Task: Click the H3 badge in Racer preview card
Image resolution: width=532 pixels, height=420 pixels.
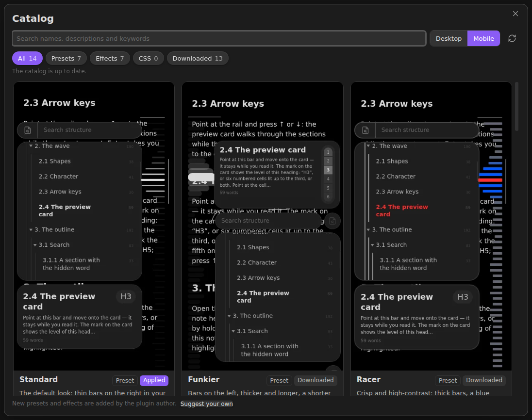Action: [463, 297]
